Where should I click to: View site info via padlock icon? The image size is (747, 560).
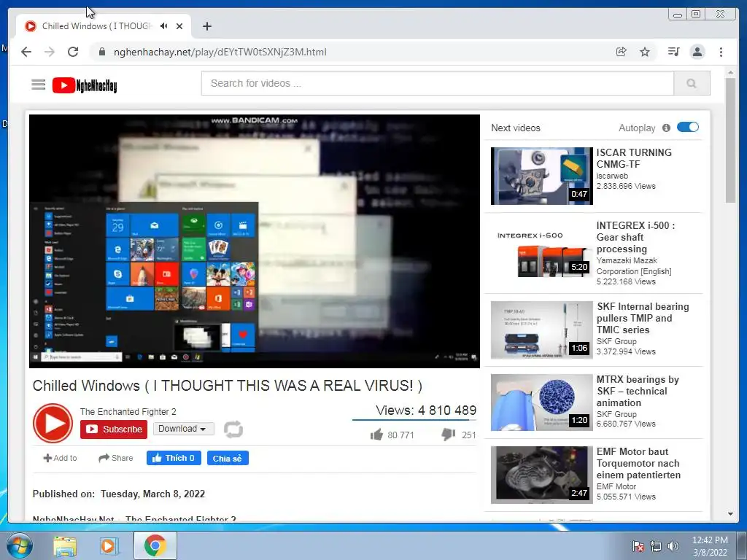click(101, 52)
